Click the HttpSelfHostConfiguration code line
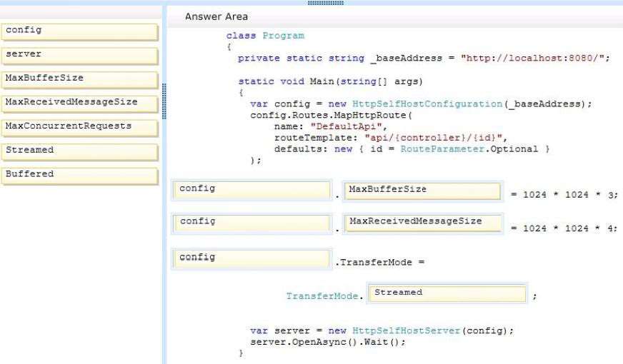This screenshot has width=623, height=364. click(421, 104)
